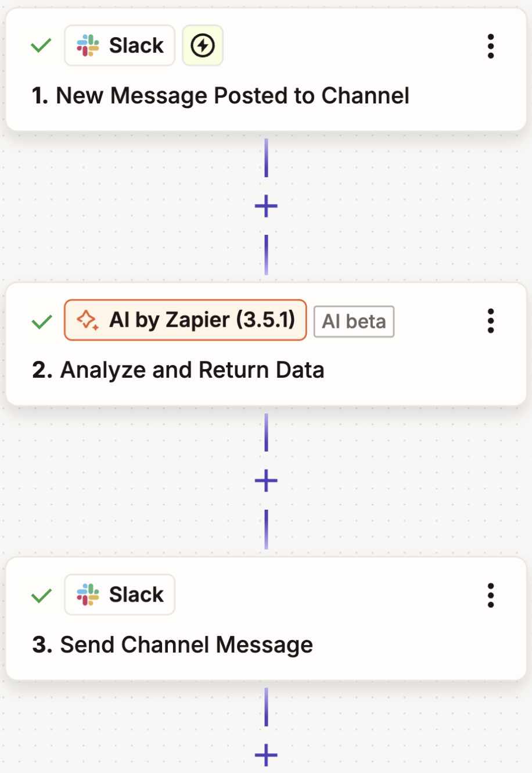This screenshot has height=773, width=532.
Task: Open the three-dot menu on step 3
Action: point(491,594)
